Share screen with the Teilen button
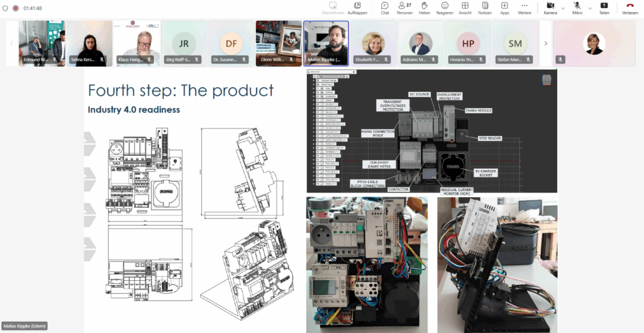This screenshot has width=644, height=333. [604, 8]
